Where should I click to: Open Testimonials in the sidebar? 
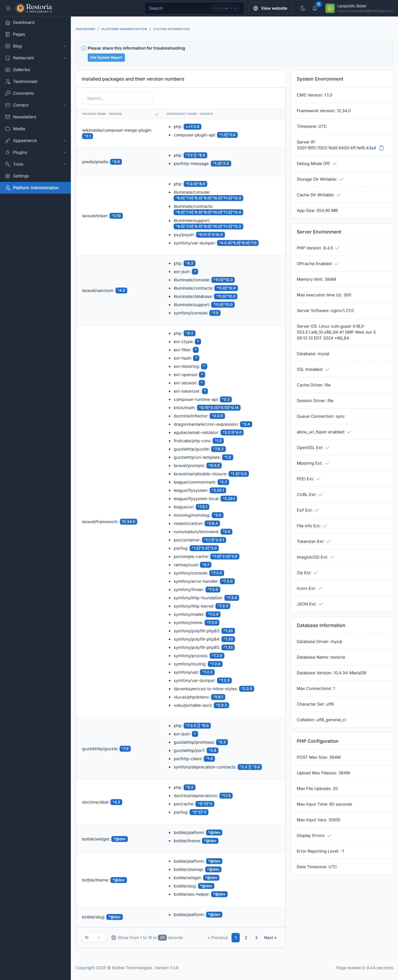coord(25,81)
